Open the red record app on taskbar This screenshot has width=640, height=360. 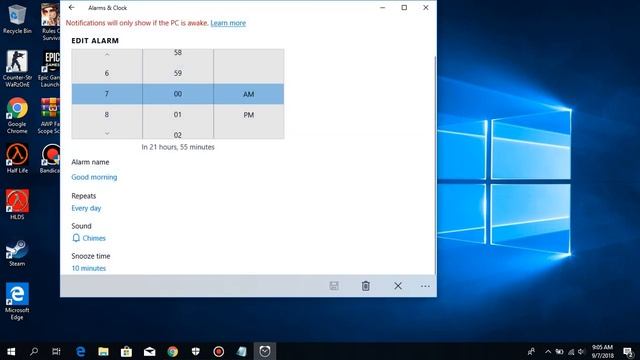pos(219,351)
